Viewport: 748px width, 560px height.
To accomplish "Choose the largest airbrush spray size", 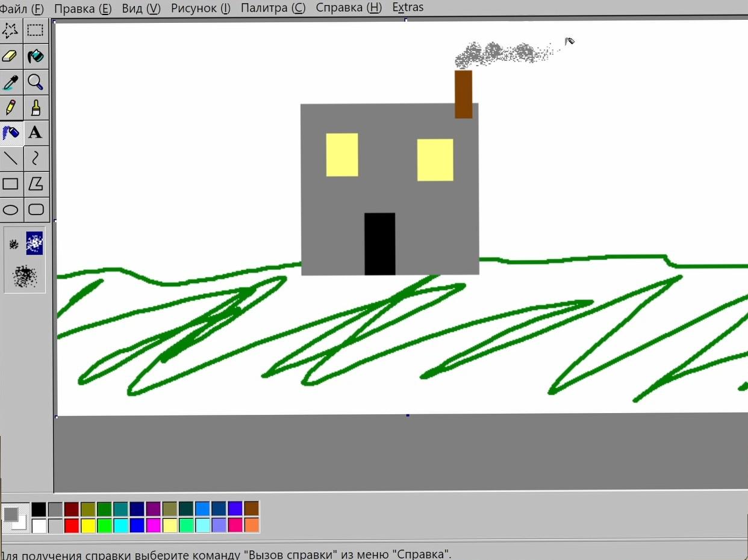I will pyautogui.click(x=25, y=276).
